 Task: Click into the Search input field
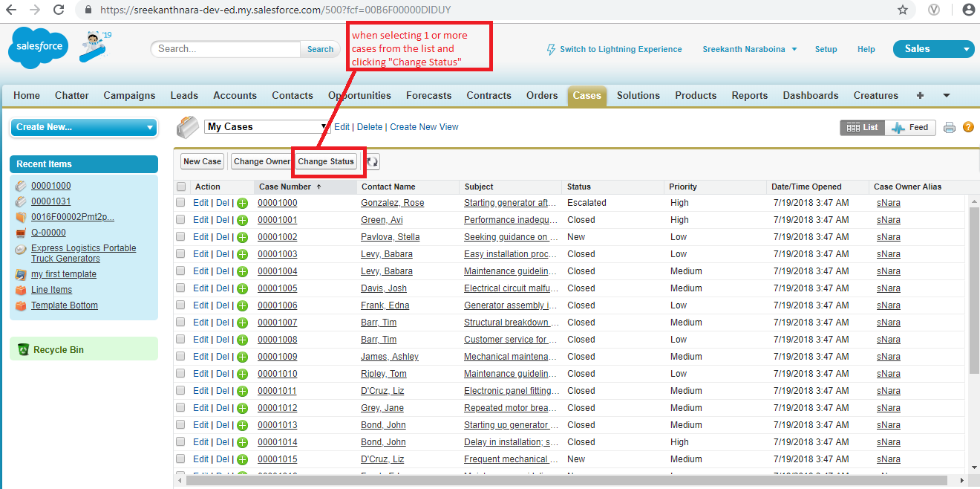point(226,49)
